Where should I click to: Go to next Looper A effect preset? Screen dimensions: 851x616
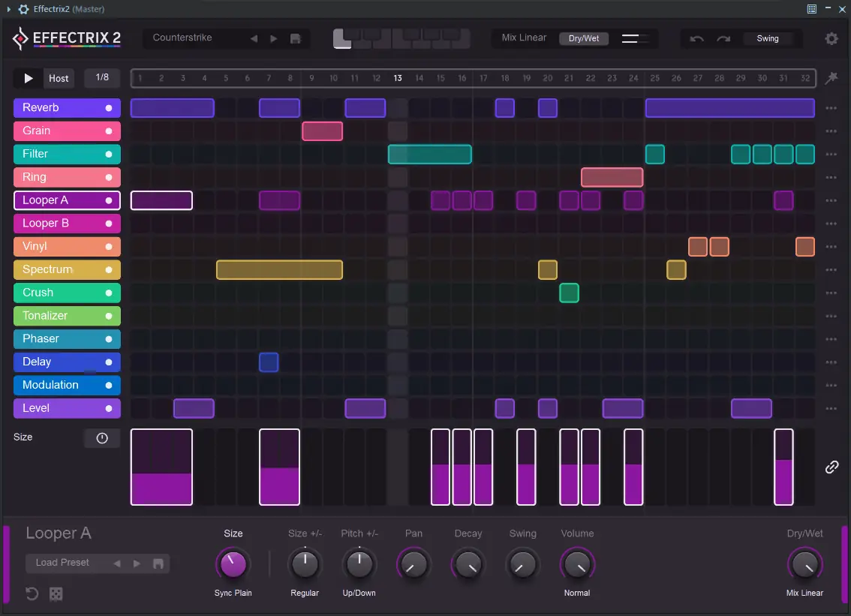pos(137,563)
